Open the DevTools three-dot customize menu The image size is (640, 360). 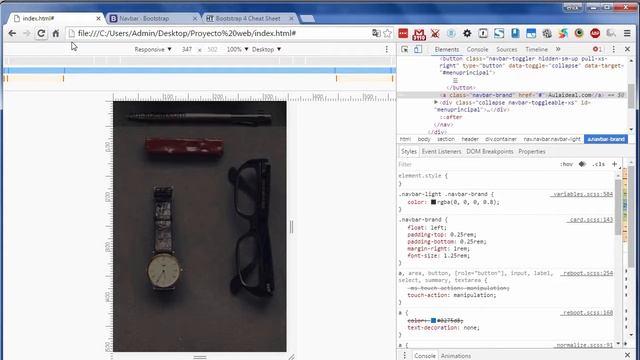(x=613, y=49)
